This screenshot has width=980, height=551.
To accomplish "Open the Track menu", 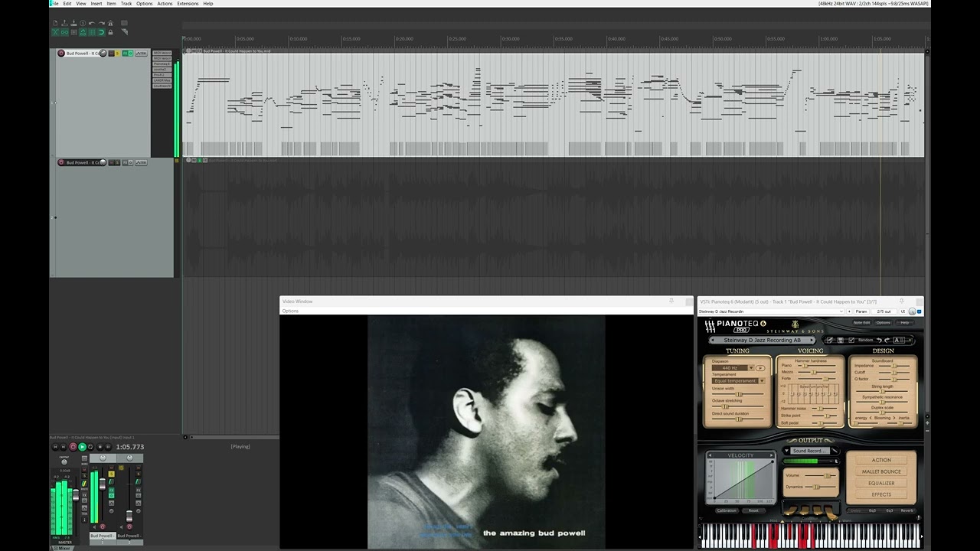I will coord(126,4).
